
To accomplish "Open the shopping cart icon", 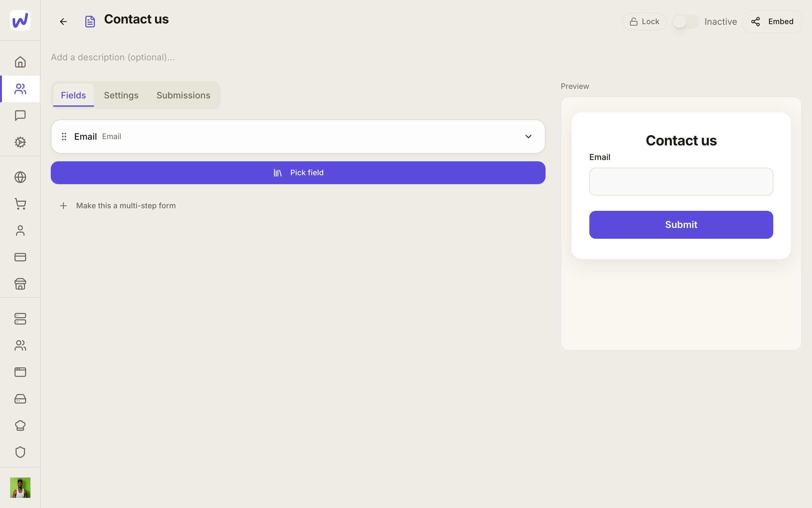I will tap(20, 204).
